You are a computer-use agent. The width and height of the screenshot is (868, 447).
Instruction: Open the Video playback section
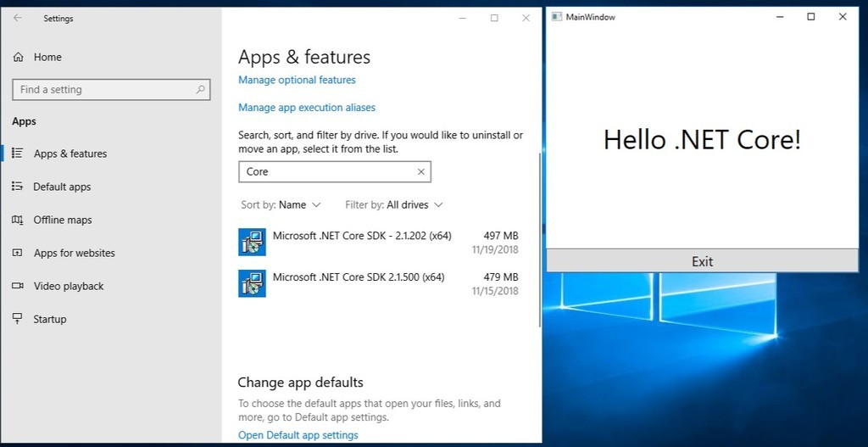coord(111,287)
